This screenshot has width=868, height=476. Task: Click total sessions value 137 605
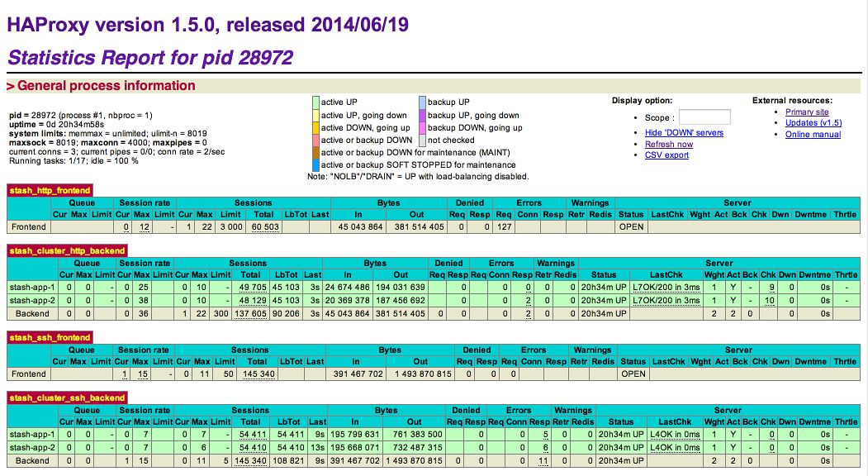tap(251, 314)
